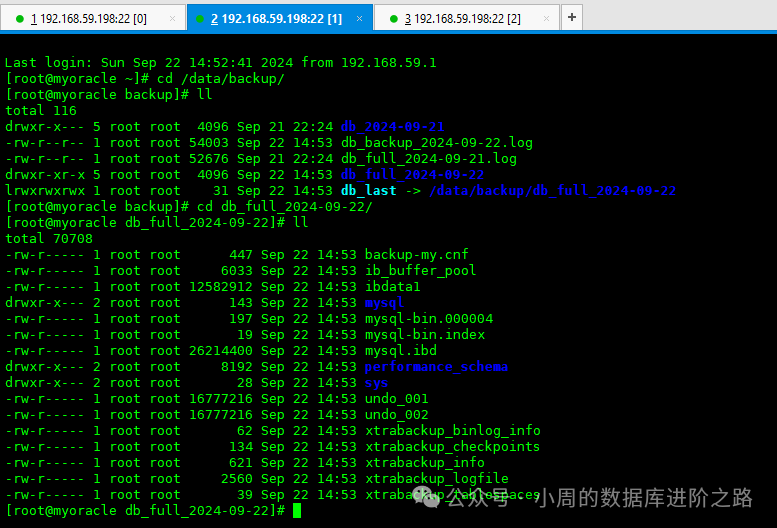Screen dimensions: 777x528
Task: Click file name xtrabackup_binlog_info
Action: tap(452, 430)
